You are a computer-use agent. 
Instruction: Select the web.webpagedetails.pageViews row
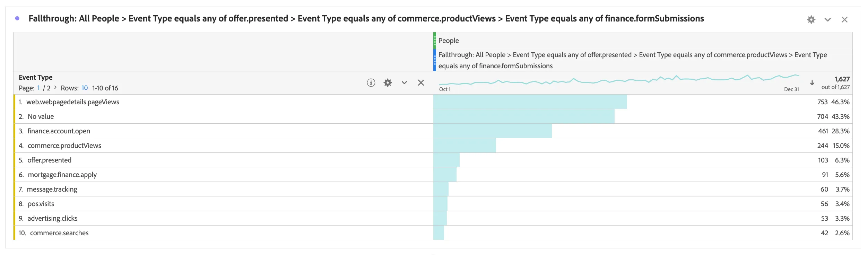pyautogui.click(x=433, y=102)
